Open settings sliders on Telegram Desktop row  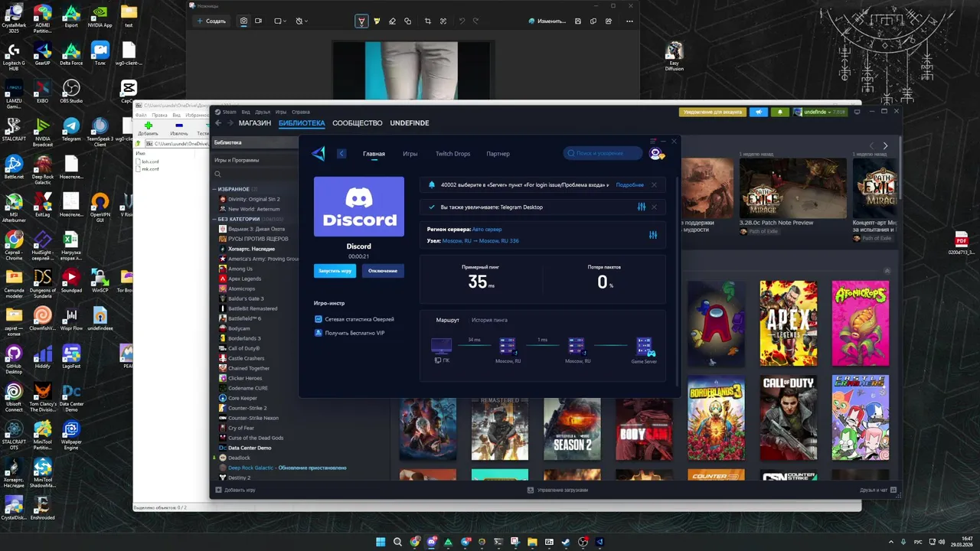642,207
